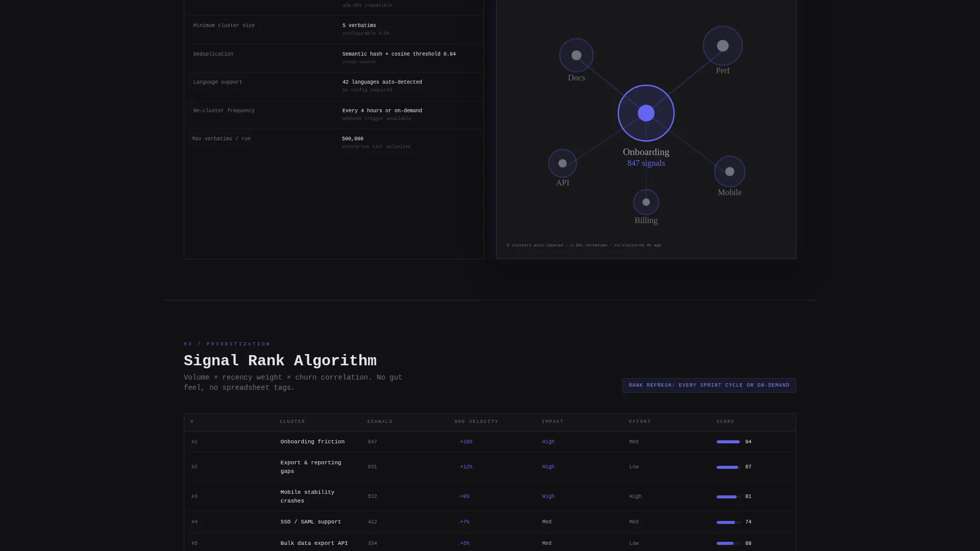Select the Bulk data export API cluster
The image size is (980, 551).
point(314,543)
